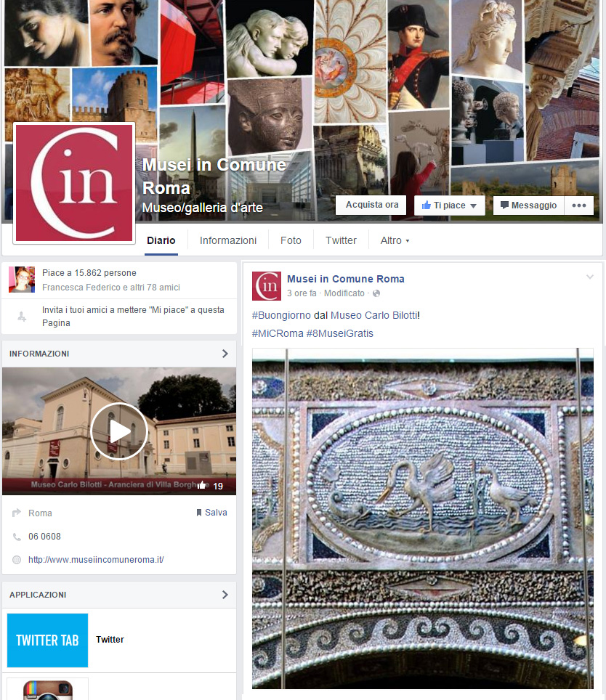This screenshot has height=700, width=606.
Task: Click the '3 ore fa' timestamp
Action: pos(302,293)
